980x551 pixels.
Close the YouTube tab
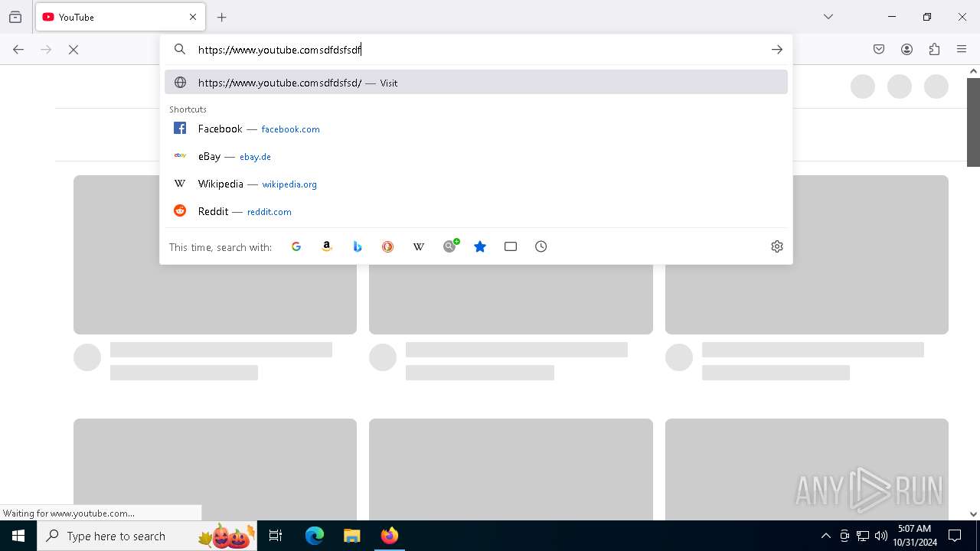click(193, 17)
